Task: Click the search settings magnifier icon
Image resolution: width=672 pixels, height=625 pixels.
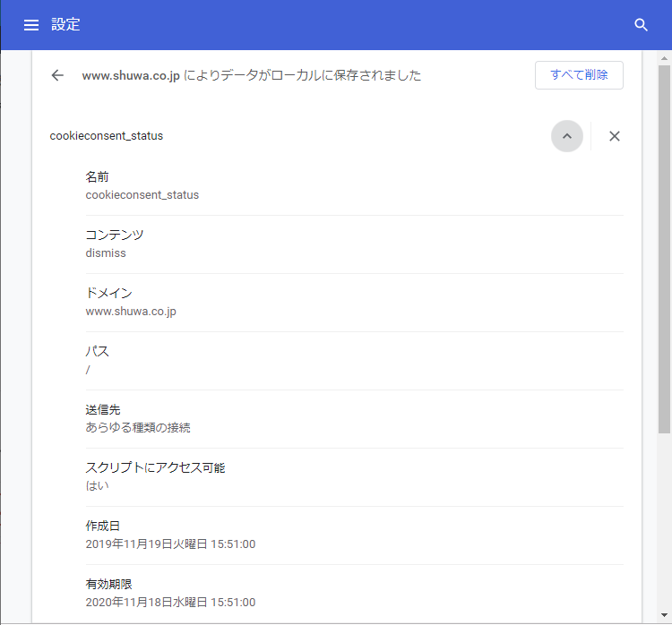Action: click(x=641, y=25)
